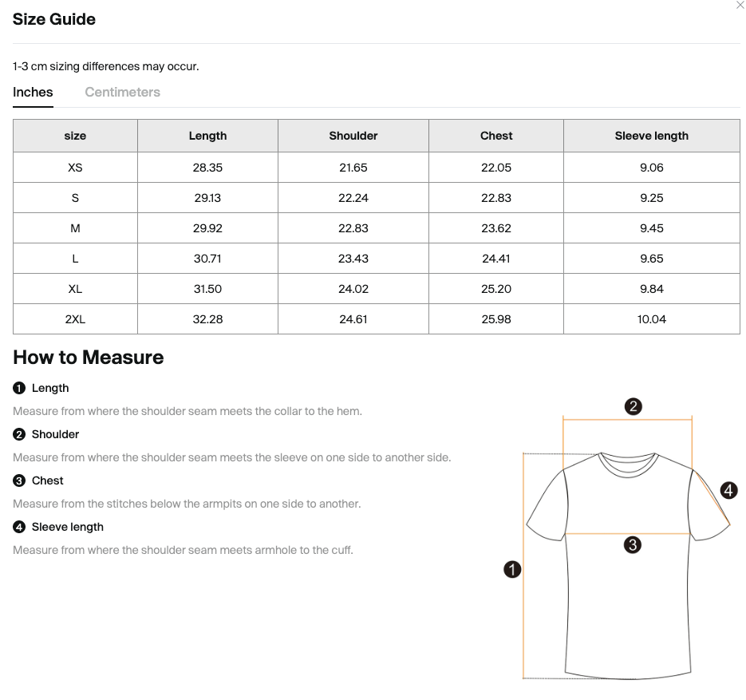Click the XL chest value 25.20
Viewport: 746px width, 700px height.
point(496,289)
